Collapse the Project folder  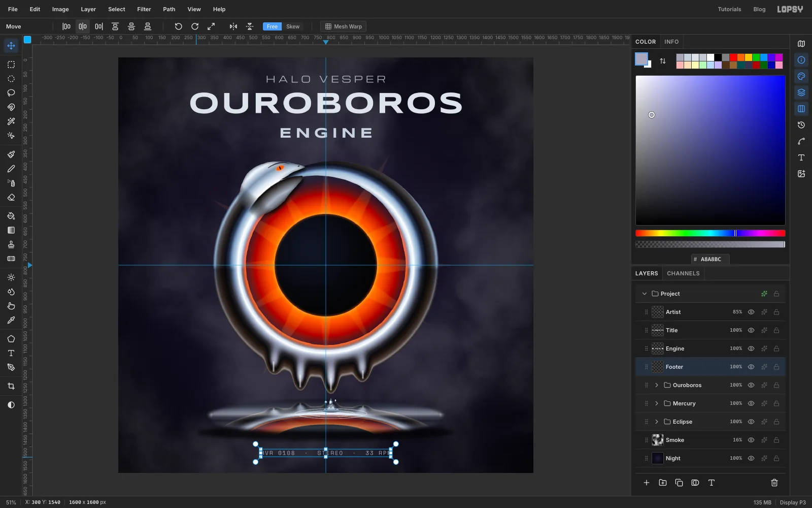coord(645,294)
